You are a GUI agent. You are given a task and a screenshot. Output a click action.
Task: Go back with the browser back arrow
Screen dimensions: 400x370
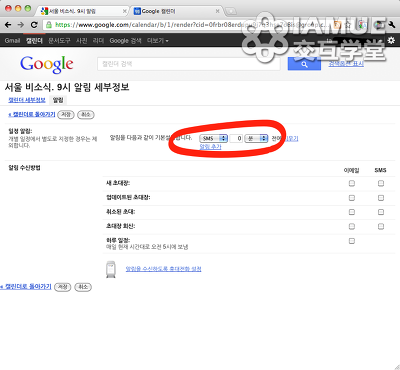pos(8,25)
